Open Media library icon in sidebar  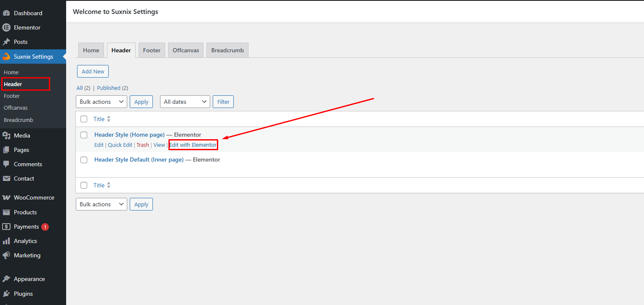coord(6,135)
